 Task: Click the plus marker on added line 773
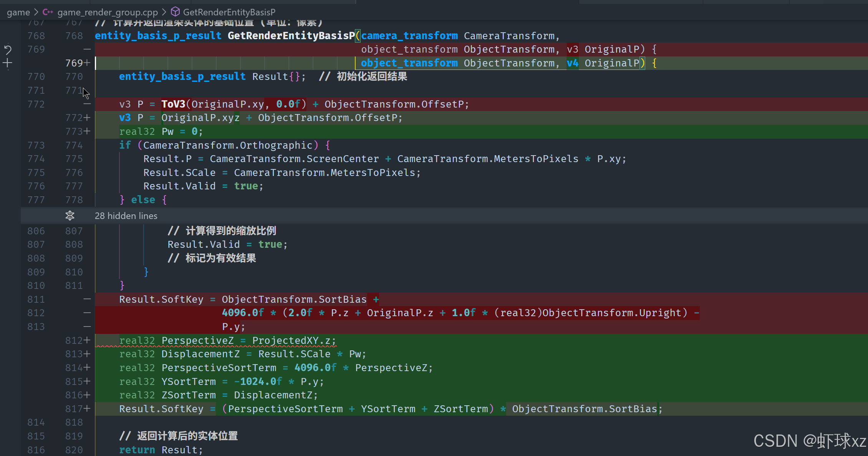87,131
